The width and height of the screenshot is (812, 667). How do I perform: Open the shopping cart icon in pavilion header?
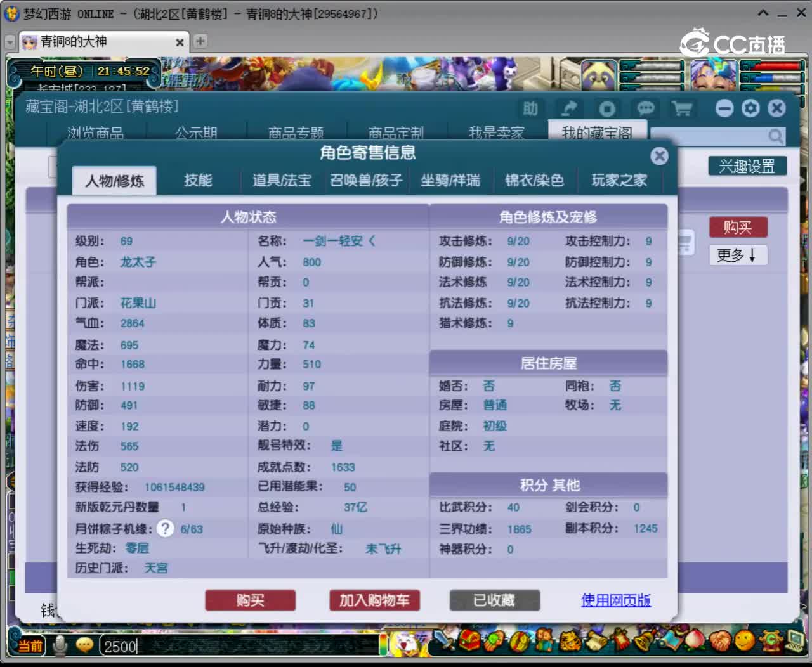coord(682,109)
